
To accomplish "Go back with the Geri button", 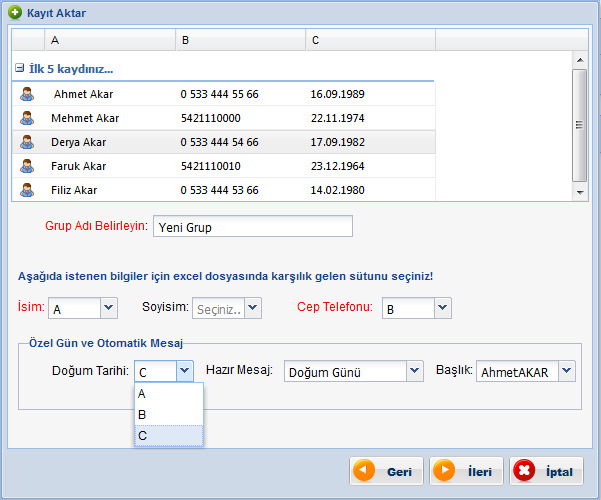I will coord(386,471).
